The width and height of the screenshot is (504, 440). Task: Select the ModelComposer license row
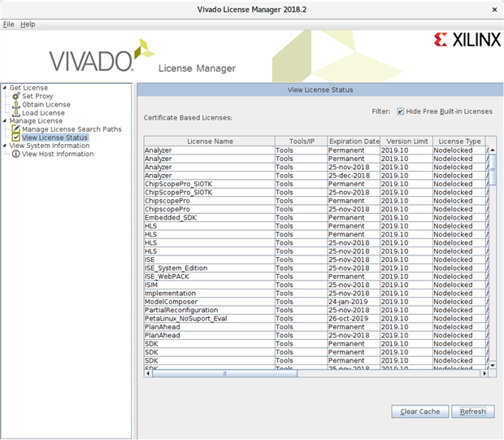(316, 302)
